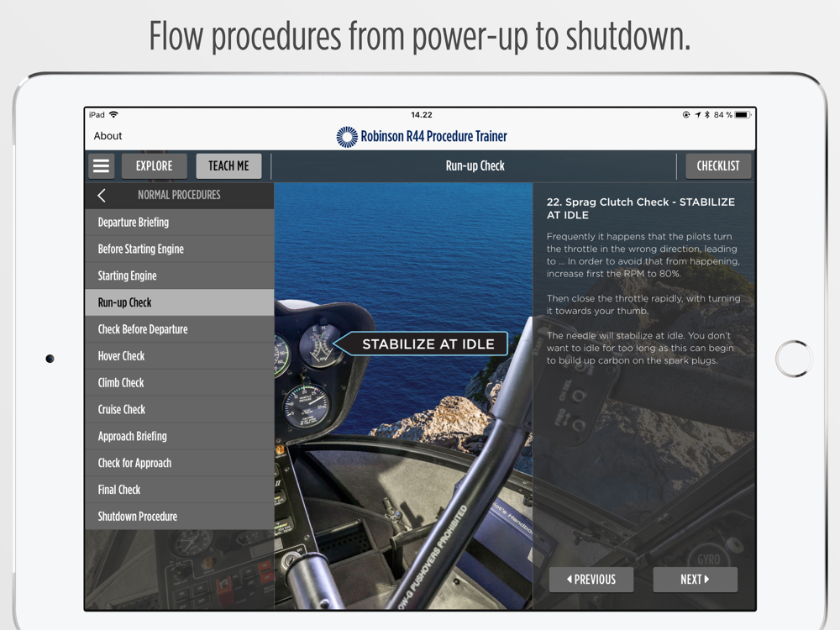
Task: Select Departure Briefing procedure
Action: pos(180,223)
